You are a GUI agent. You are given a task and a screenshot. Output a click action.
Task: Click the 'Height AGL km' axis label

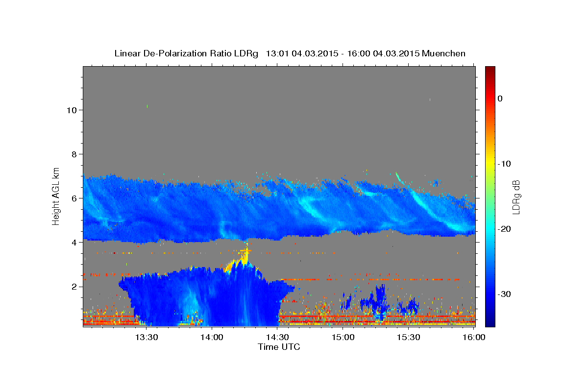56,196
